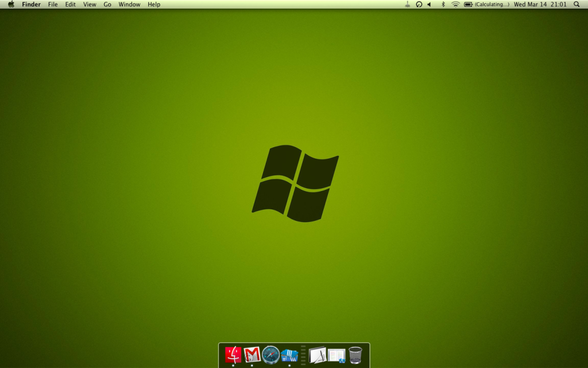Open the View menu
The height and width of the screenshot is (368, 588).
(90, 5)
